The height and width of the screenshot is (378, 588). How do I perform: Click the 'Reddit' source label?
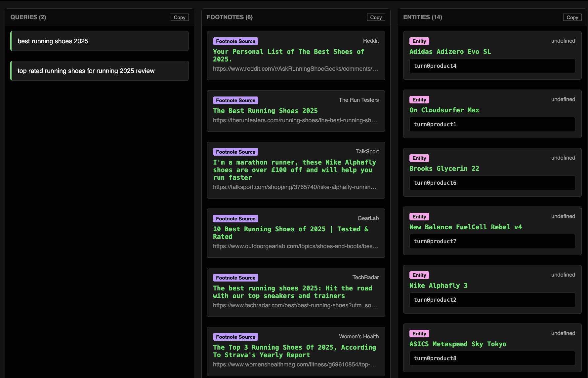[371, 41]
